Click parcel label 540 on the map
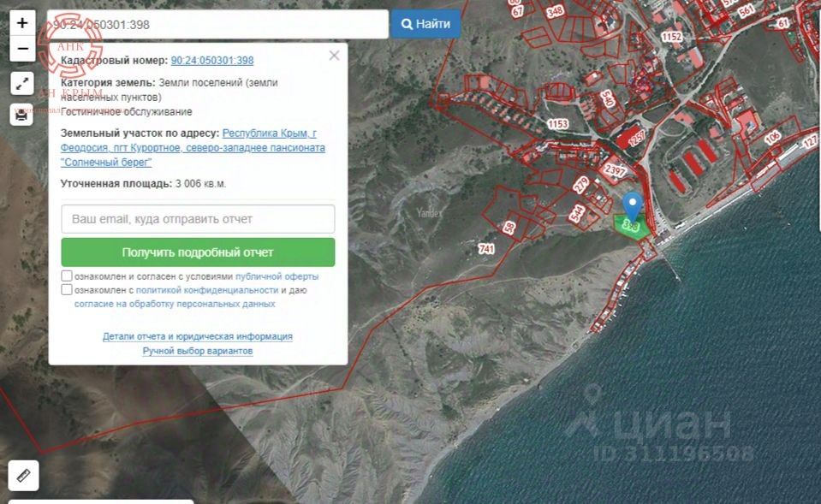Screen dimensions: 821x504 (608, 98)
